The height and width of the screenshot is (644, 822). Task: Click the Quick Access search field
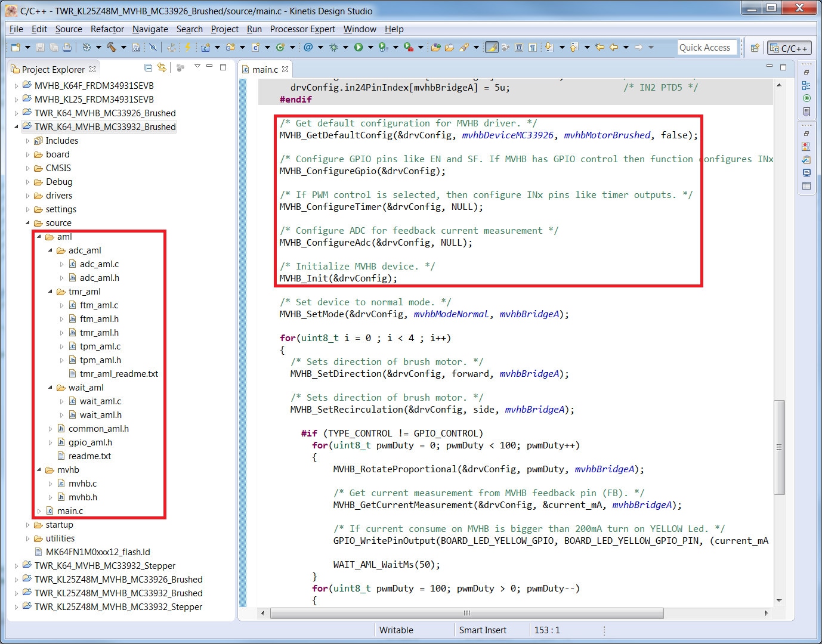[707, 48]
